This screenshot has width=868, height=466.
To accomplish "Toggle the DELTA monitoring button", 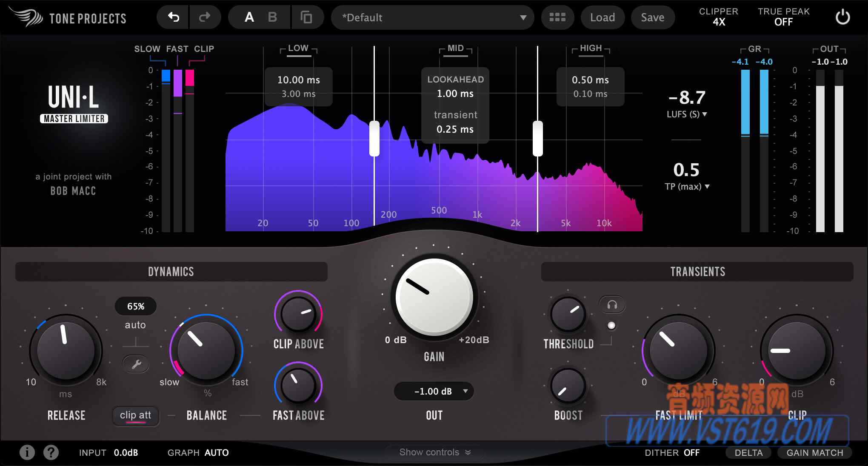I will point(748,453).
